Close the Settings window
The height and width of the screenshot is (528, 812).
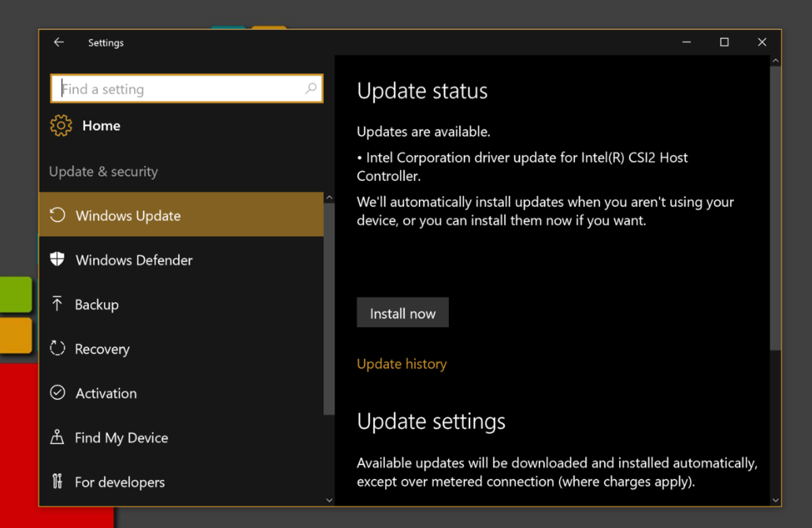point(762,42)
